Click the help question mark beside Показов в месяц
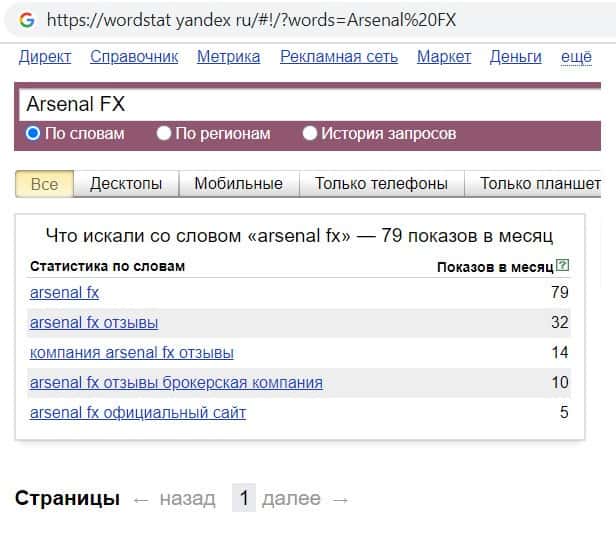This screenshot has width=616, height=540. tap(562, 266)
